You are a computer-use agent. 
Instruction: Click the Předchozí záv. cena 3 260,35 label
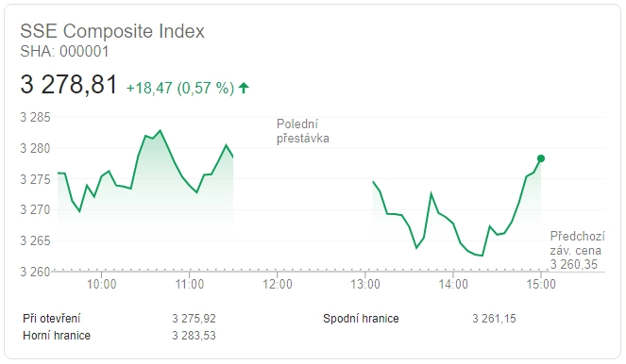point(577,251)
